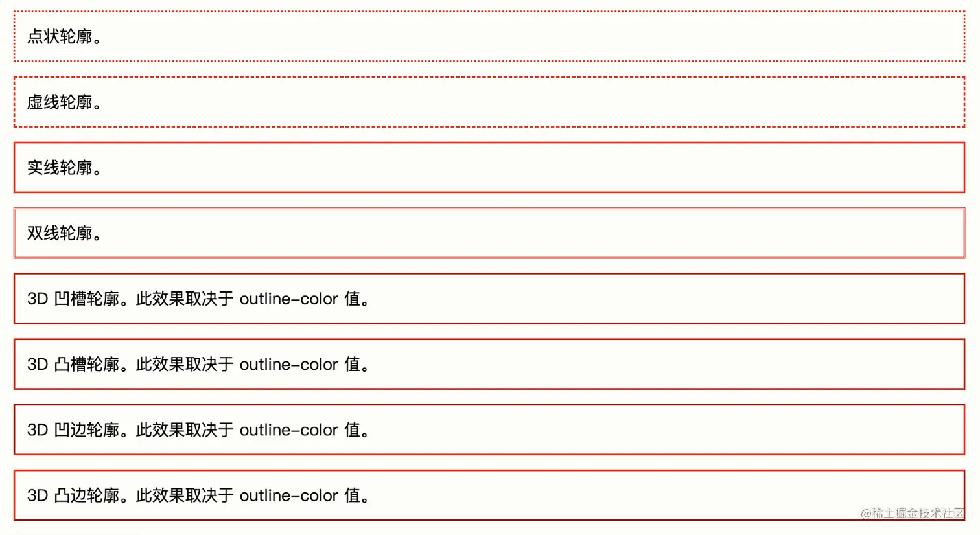Click outline-color in the outset box

pyautogui.click(x=289, y=495)
